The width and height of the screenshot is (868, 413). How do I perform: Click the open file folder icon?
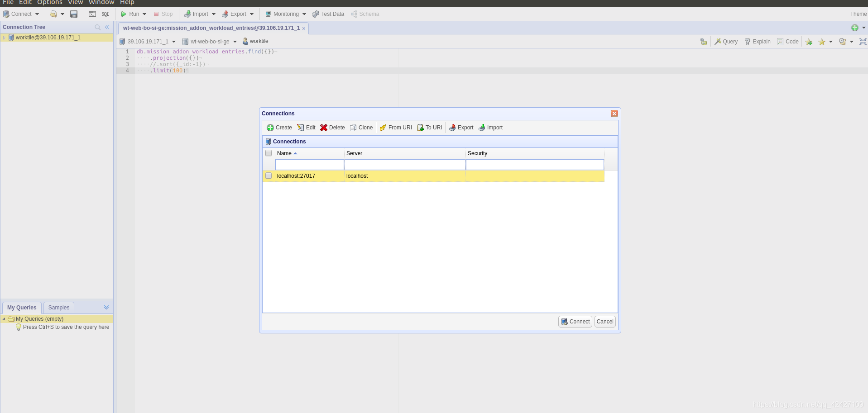[53, 14]
